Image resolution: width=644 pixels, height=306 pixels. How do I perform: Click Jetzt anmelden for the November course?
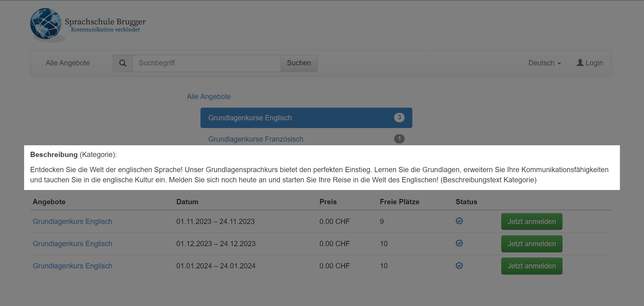click(x=532, y=221)
